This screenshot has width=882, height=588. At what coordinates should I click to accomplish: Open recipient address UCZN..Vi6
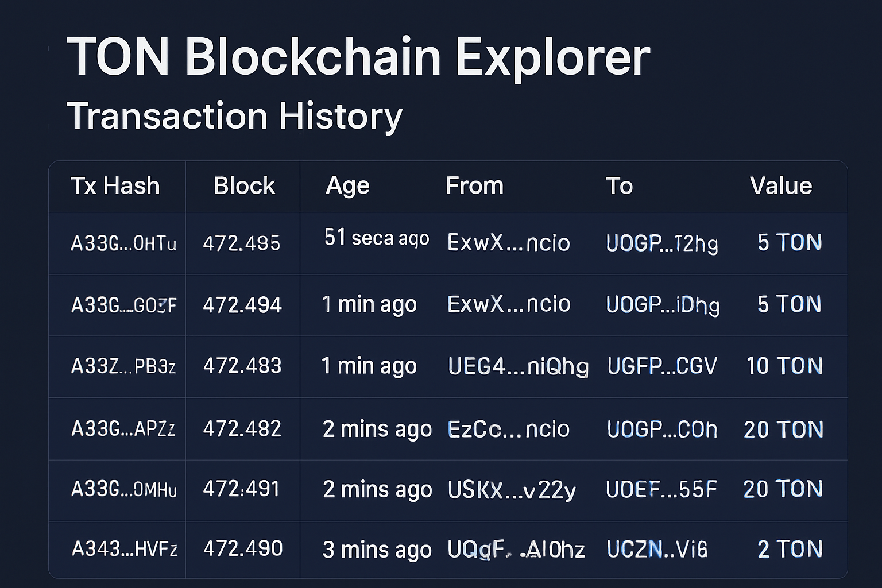(657, 550)
